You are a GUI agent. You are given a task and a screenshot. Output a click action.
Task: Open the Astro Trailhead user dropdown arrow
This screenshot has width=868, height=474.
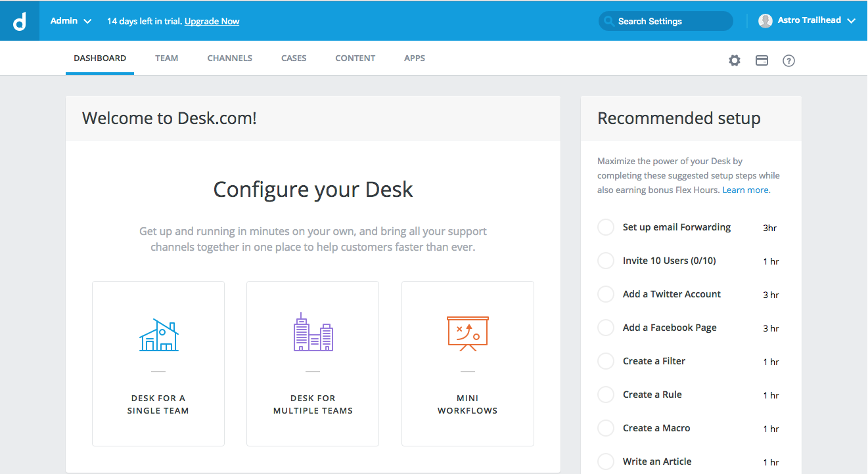click(852, 21)
